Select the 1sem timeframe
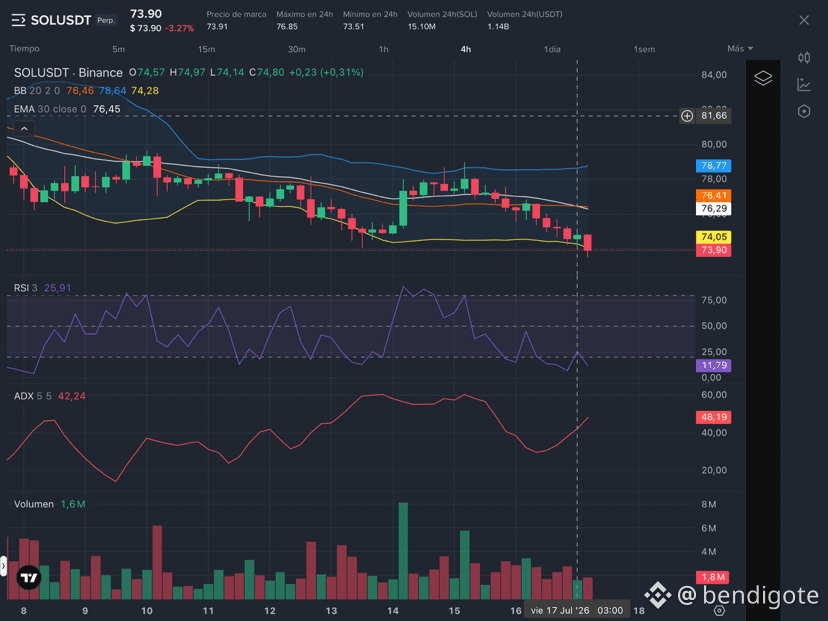Viewport: 828px width, 621px height. (x=644, y=49)
